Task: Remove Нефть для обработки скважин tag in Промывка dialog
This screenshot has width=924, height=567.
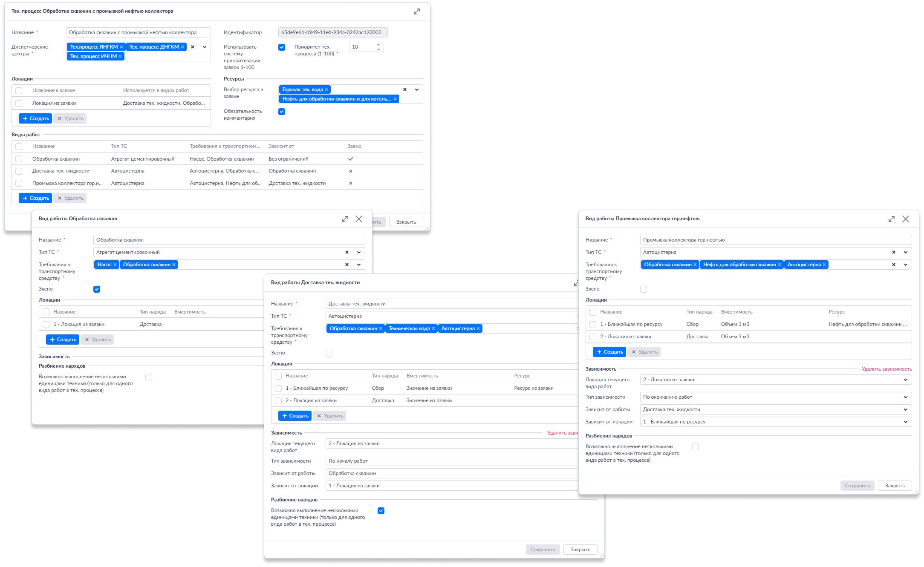Action: click(x=780, y=265)
